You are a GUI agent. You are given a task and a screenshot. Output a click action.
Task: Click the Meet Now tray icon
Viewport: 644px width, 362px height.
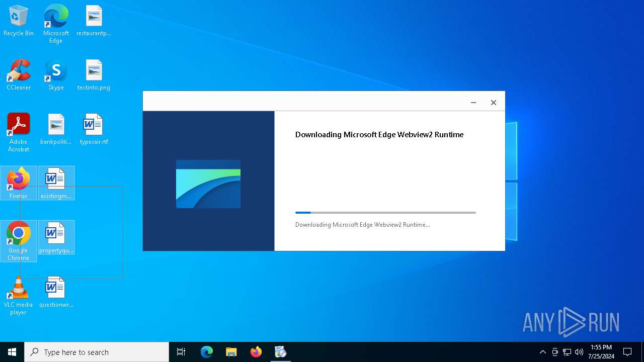click(555, 352)
